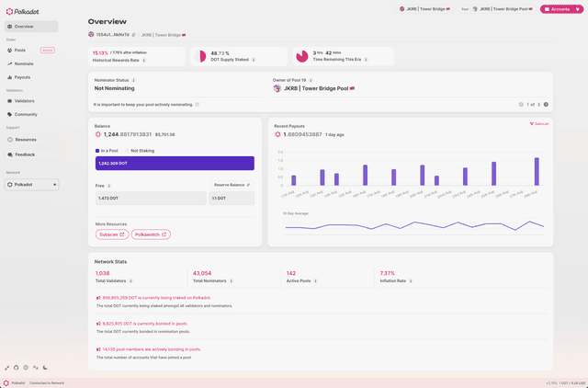Open info for Owner of Pool 19
This screenshot has height=388, width=588.
click(311, 80)
